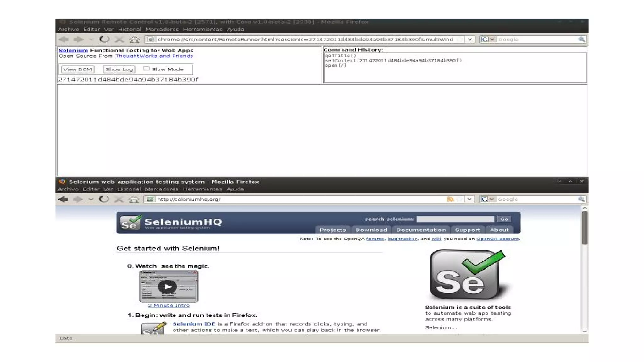644x362 pixels.
Task: Follow the Selenium link in the Remote Runner header
Action: click(73, 50)
